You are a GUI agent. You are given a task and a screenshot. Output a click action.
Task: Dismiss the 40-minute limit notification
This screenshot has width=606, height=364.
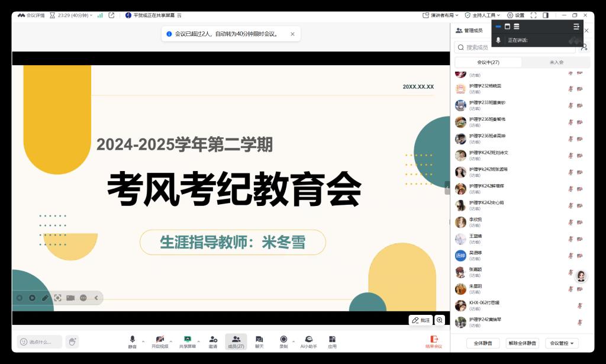(292, 34)
